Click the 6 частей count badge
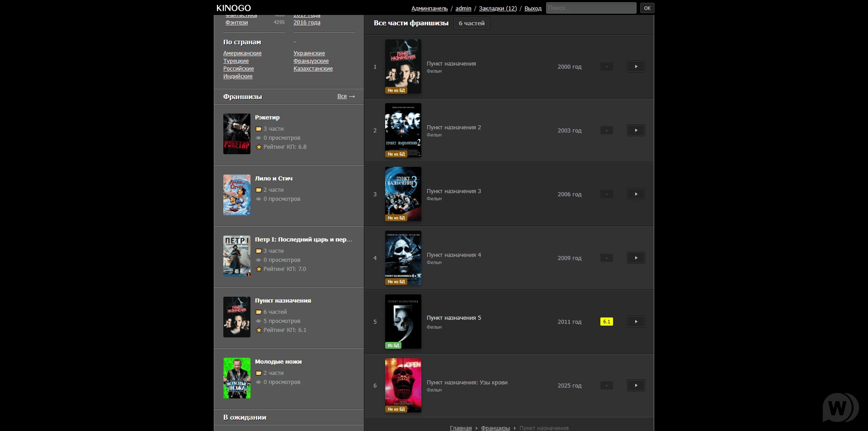868x431 pixels. tap(471, 24)
